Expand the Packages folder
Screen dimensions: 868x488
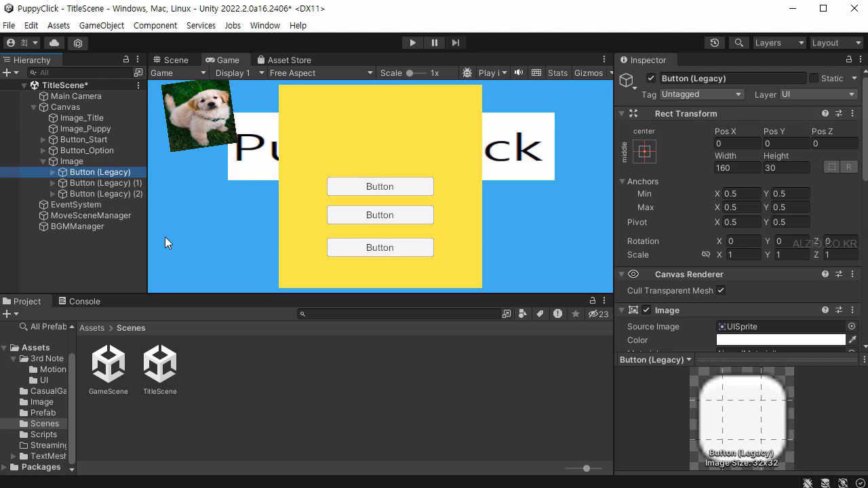tap(4, 467)
